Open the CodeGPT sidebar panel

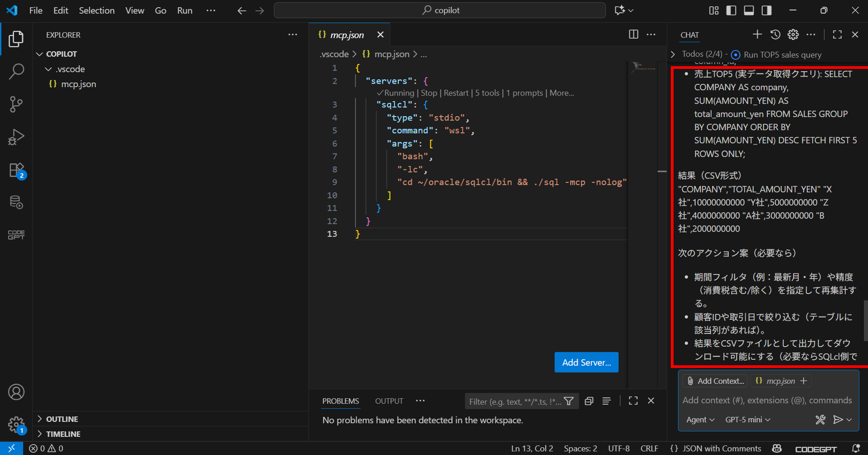coord(16,235)
